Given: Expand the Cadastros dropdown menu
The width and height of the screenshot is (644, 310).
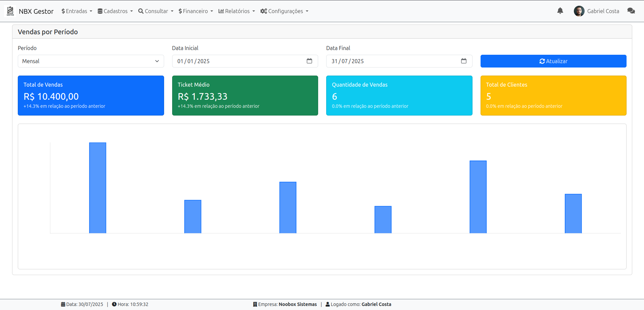Looking at the screenshot, I should (x=115, y=11).
